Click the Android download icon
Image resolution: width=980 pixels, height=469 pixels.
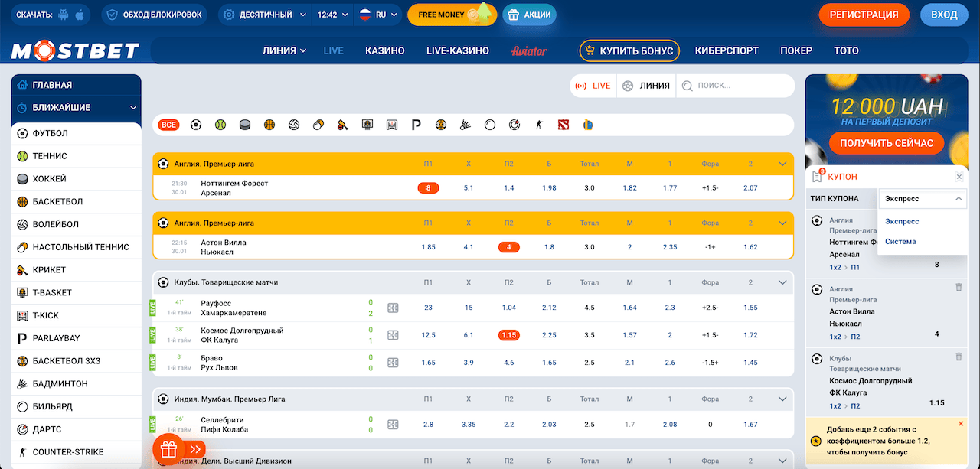pos(64,15)
